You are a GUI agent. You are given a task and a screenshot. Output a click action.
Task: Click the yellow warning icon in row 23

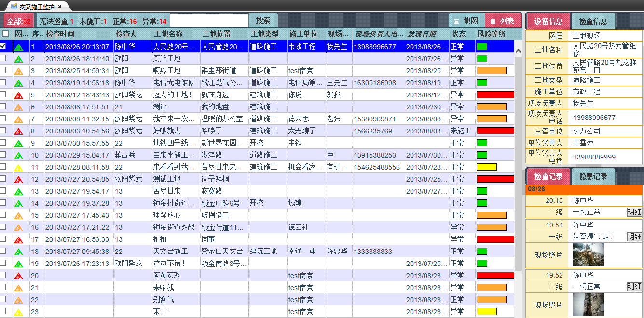tap(19, 312)
